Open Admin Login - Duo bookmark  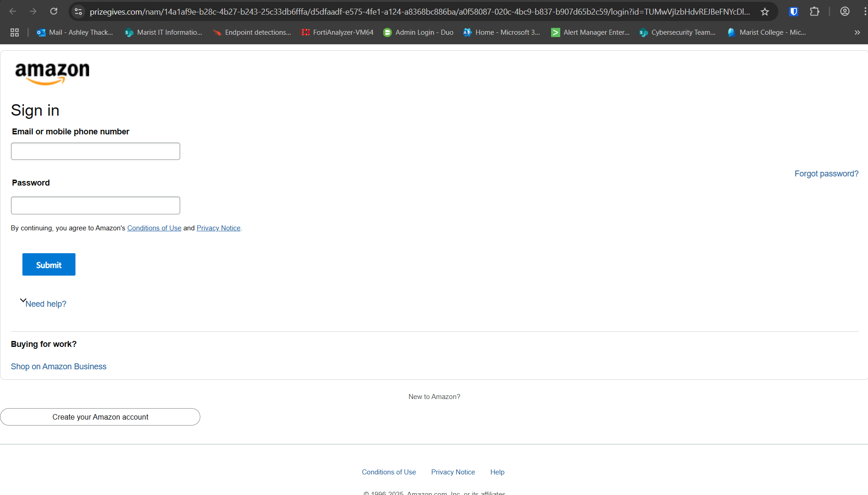coord(418,32)
